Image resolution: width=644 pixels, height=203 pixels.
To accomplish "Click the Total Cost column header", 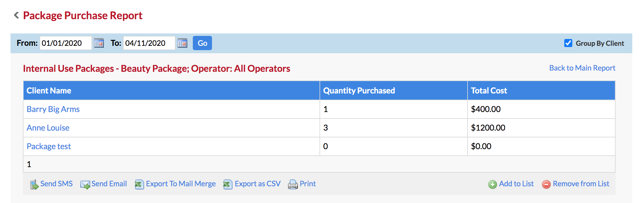I will (x=541, y=91).
